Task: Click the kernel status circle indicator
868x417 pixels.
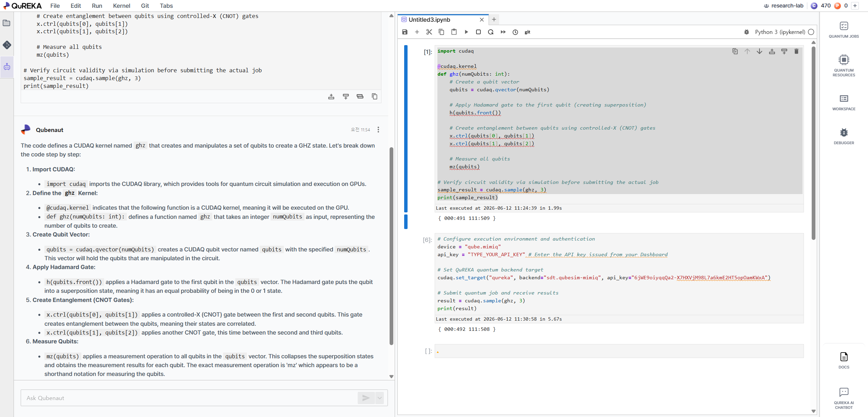Action: (x=811, y=32)
